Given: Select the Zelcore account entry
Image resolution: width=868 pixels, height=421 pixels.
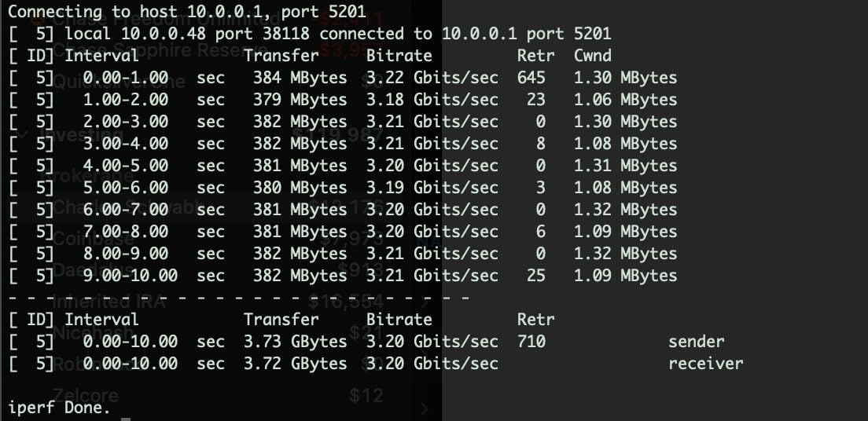Looking at the screenshot, I should pyautogui.click(x=85, y=394).
